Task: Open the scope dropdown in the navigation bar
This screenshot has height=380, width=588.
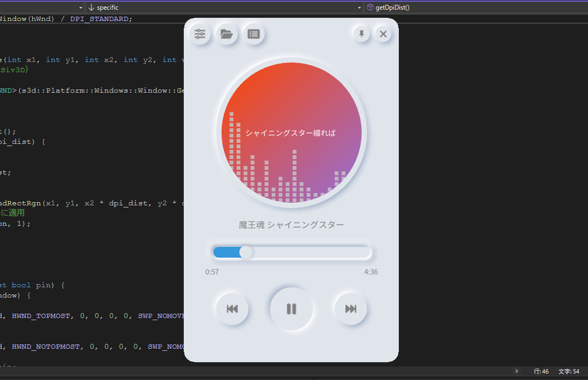Action: click(x=80, y=8)
